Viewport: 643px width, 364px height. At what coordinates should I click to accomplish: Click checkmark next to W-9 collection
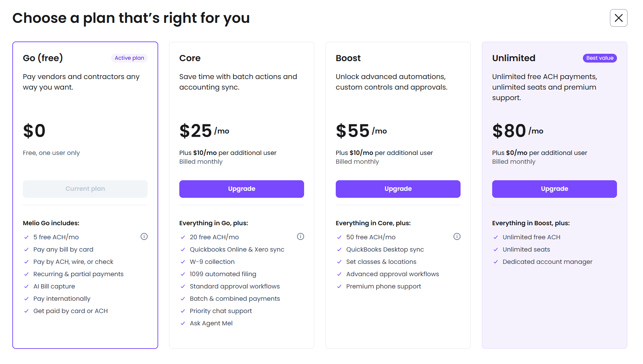[183, 262]
